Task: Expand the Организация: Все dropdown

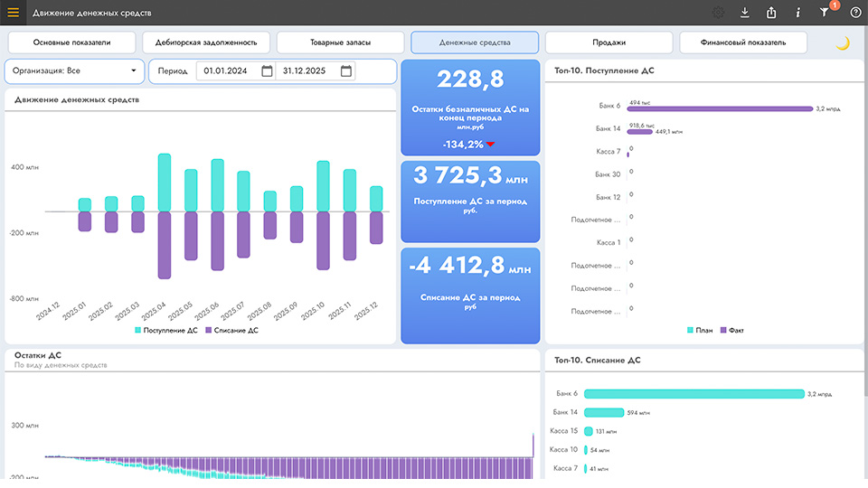Action: (x=74, y=70)
